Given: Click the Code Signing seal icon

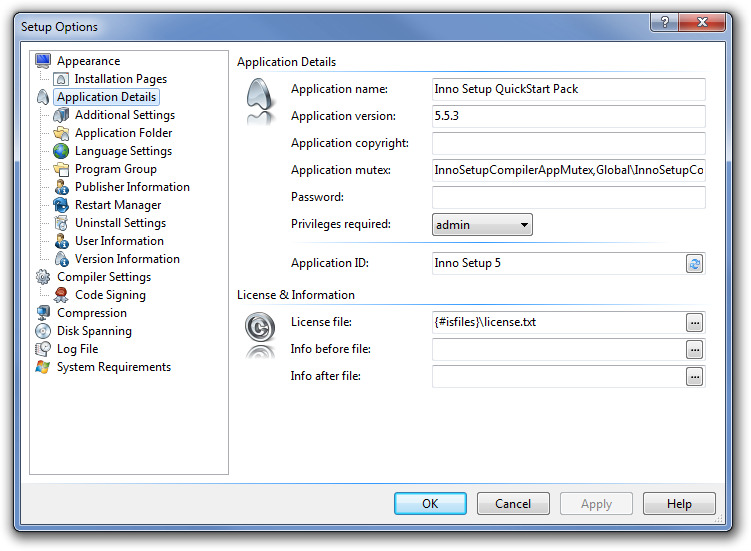Looking at the screenshot, I should 61,295.
